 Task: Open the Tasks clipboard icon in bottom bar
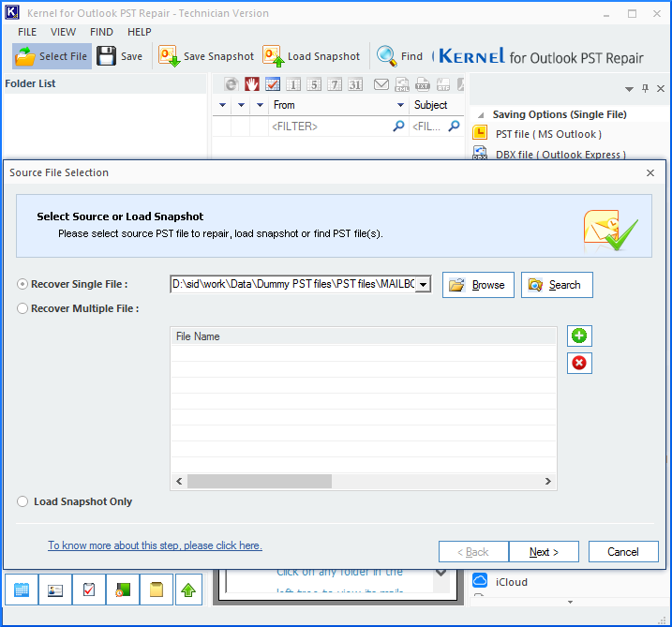(x=89, y=590)
